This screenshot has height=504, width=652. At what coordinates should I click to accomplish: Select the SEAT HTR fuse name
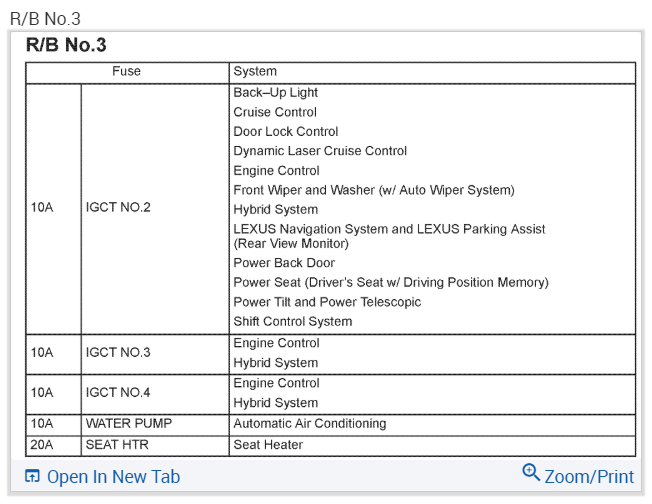pos(117,445)
